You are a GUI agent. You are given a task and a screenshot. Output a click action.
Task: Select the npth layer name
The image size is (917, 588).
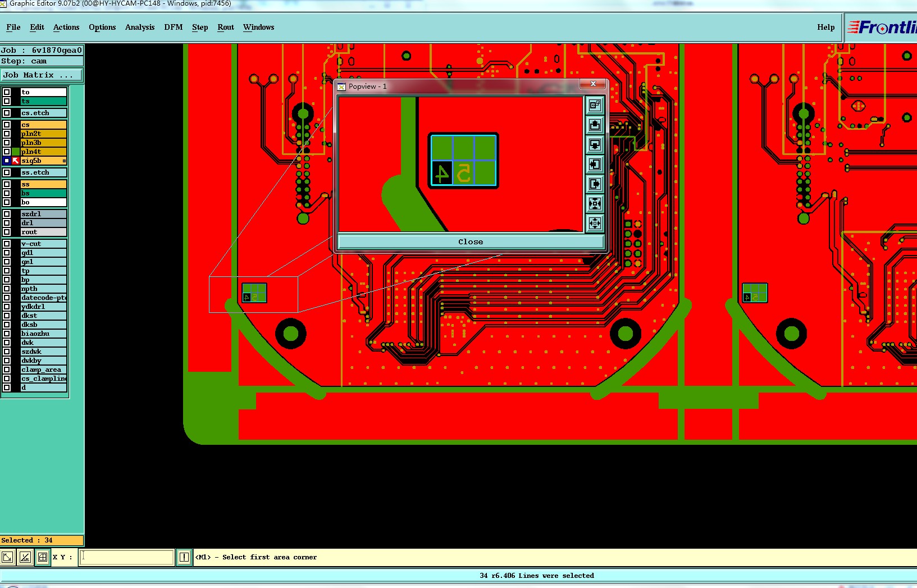point(44,289)
